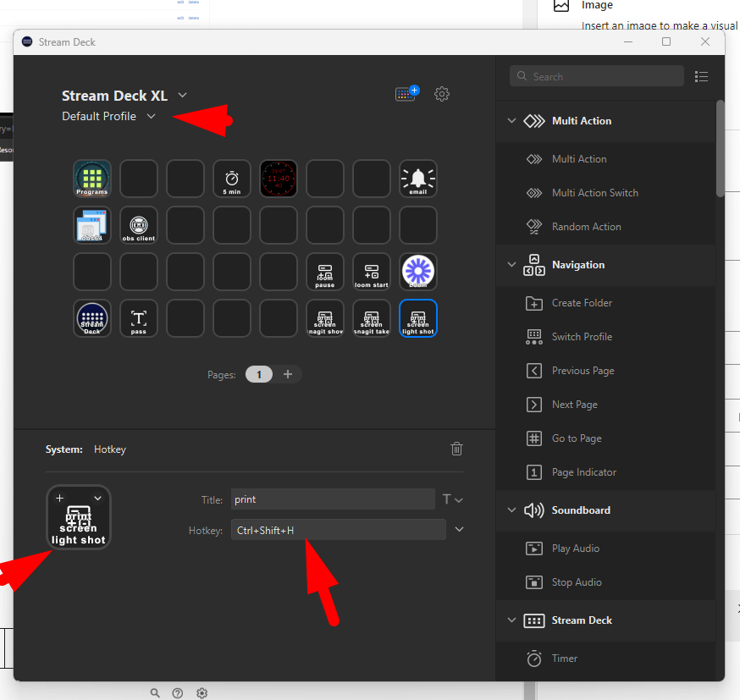This screenshot has height=700, width=740.
Task: Select page 1 indicator
Action: click(259, 375)
